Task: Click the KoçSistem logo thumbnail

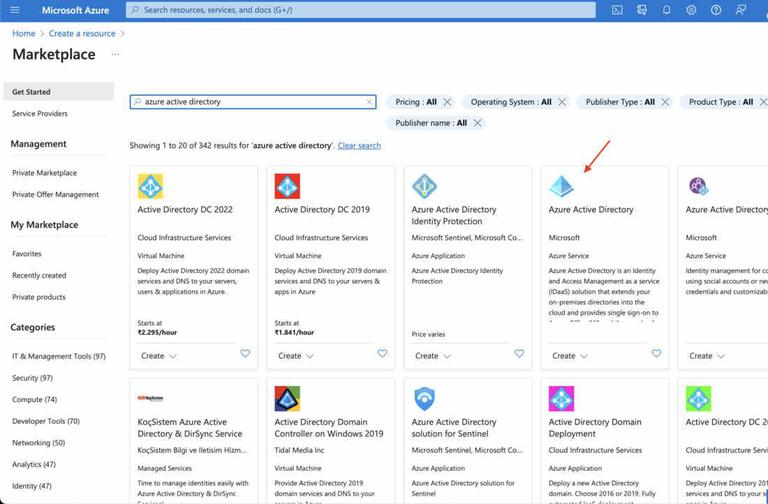Action: pyautogui.click(x=150, y=398)
